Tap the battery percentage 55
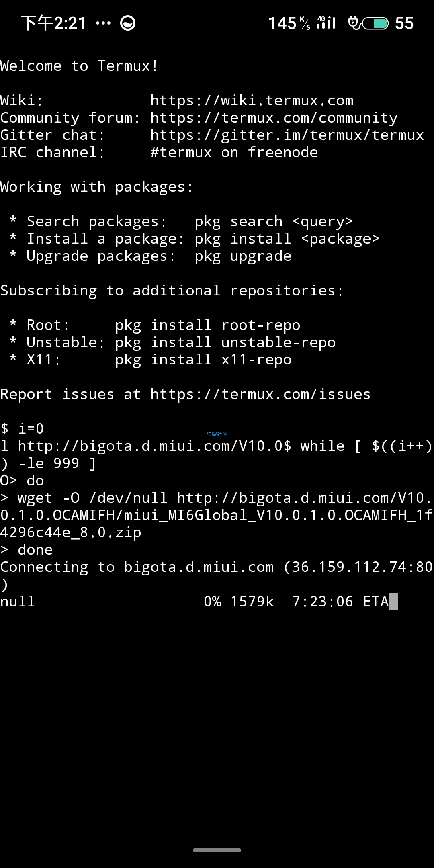The height and width of the screenshot is (868, 434). tap(404, 23)
